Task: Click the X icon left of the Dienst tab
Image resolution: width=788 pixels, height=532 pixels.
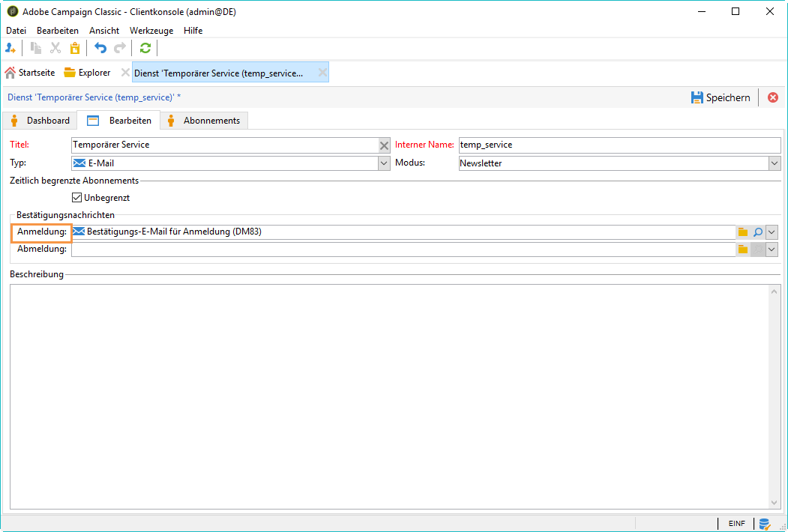Action: [125, 73]
